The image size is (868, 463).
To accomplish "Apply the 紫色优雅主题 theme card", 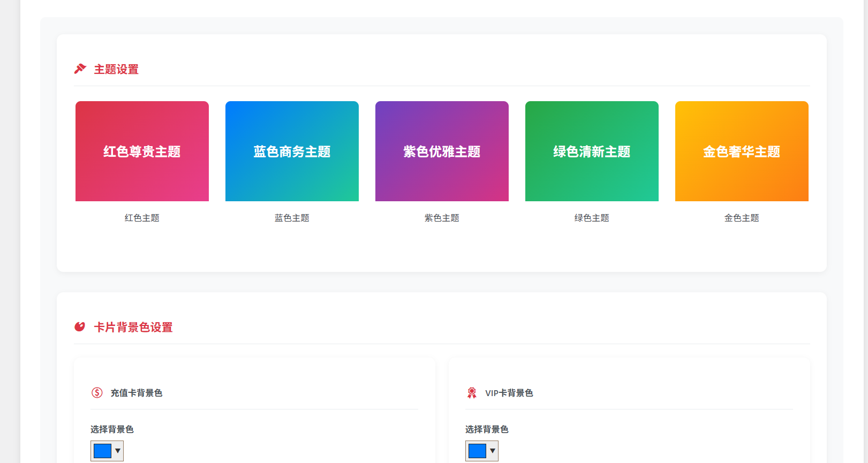I will 442,151.
